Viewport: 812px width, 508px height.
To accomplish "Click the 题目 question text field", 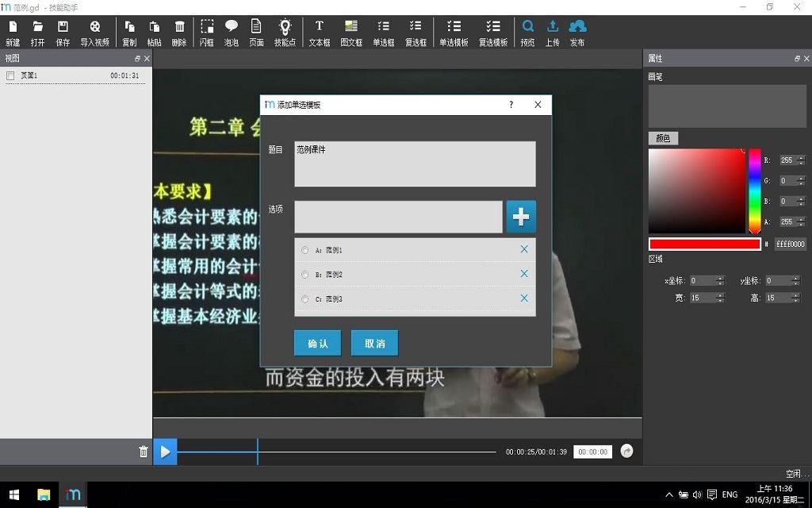I will click(415, 164).
